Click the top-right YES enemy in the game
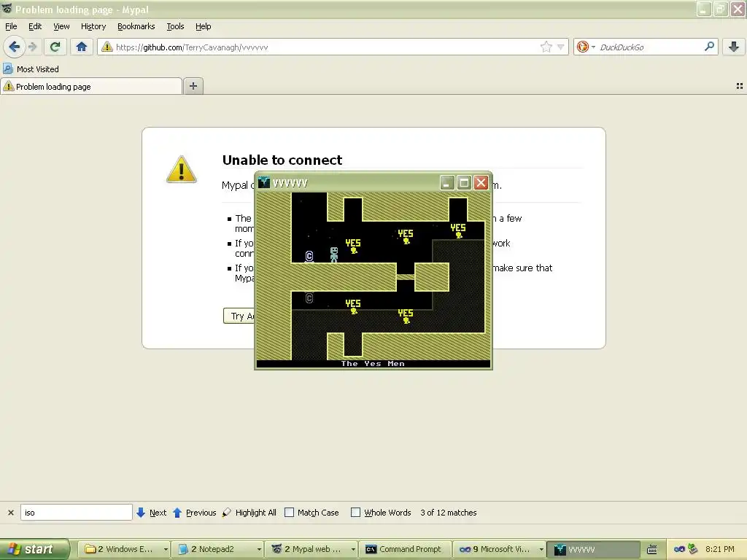This screenshot has height=560, width=747. pyautogui.click(x=458, y=230)
